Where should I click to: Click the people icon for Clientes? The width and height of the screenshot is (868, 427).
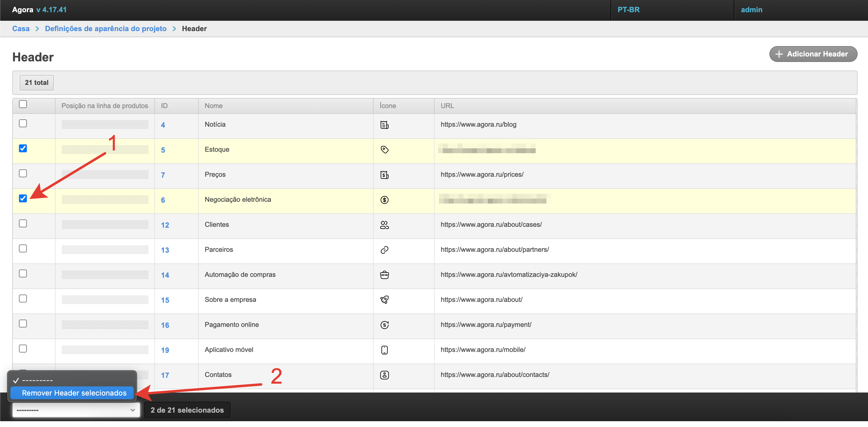click(x=384, y=225)
